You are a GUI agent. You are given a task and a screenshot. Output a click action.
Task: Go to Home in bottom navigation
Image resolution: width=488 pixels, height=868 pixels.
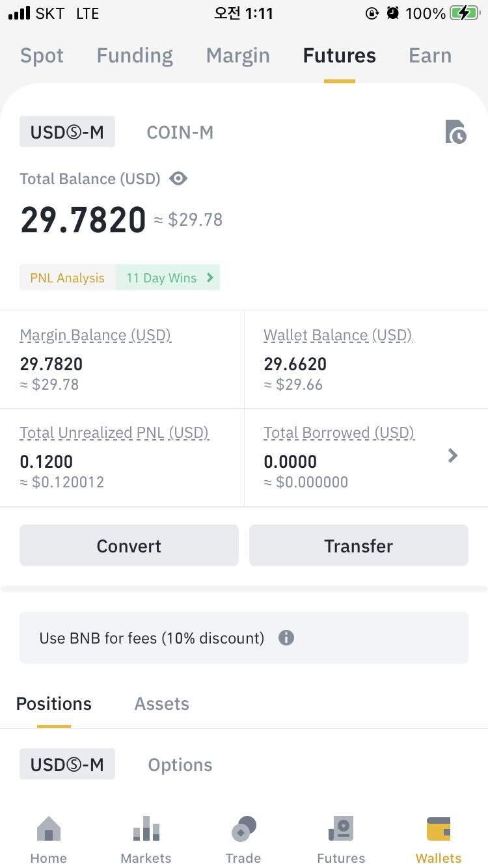point(49,841)
